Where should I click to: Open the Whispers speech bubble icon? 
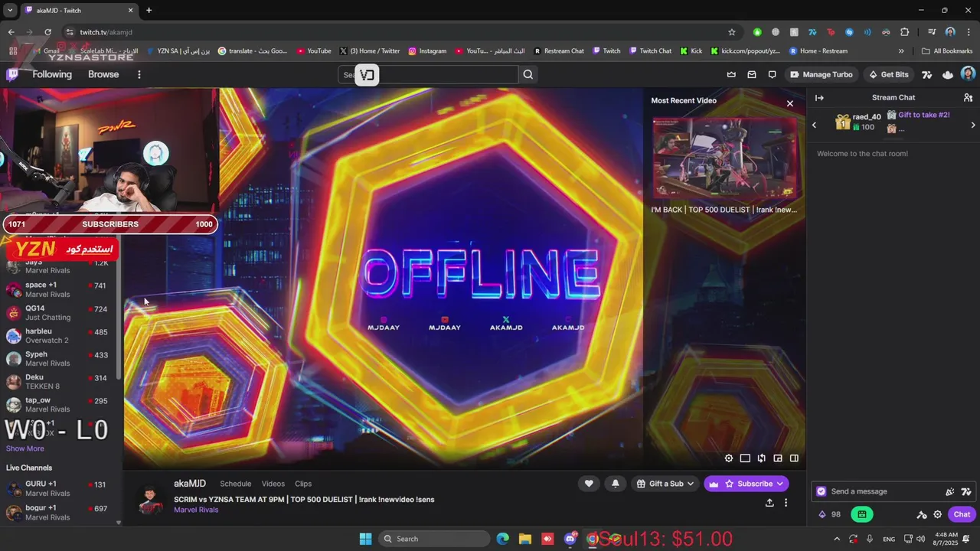[772, 74]
